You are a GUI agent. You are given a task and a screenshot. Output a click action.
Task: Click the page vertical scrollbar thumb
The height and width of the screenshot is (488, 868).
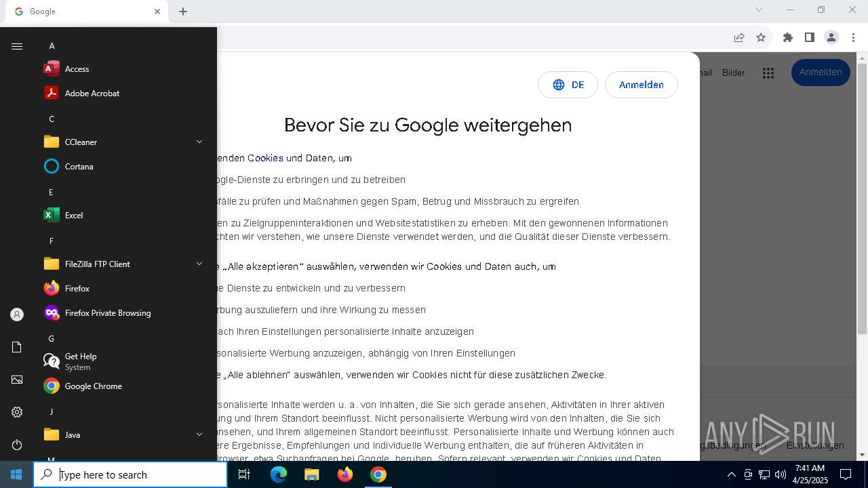[x=862, y=199]
